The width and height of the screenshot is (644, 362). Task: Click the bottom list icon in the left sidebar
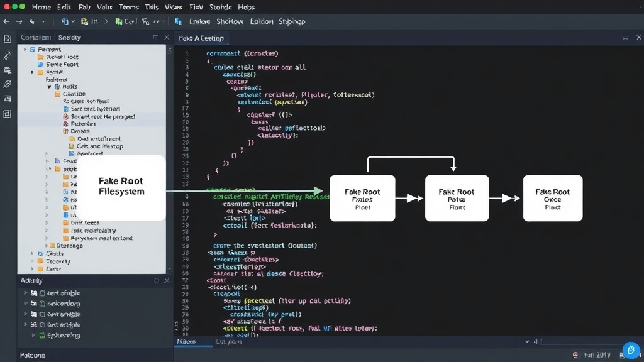pos(8,114)
